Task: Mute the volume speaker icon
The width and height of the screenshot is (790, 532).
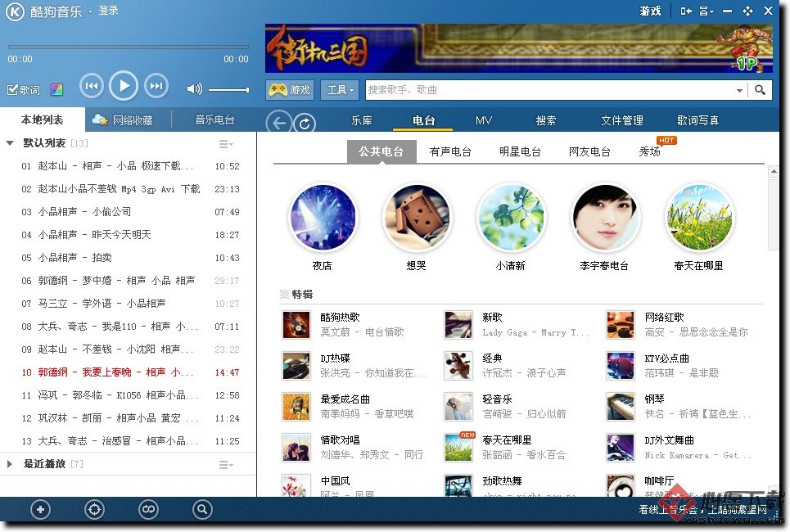Action: [194, 89]
